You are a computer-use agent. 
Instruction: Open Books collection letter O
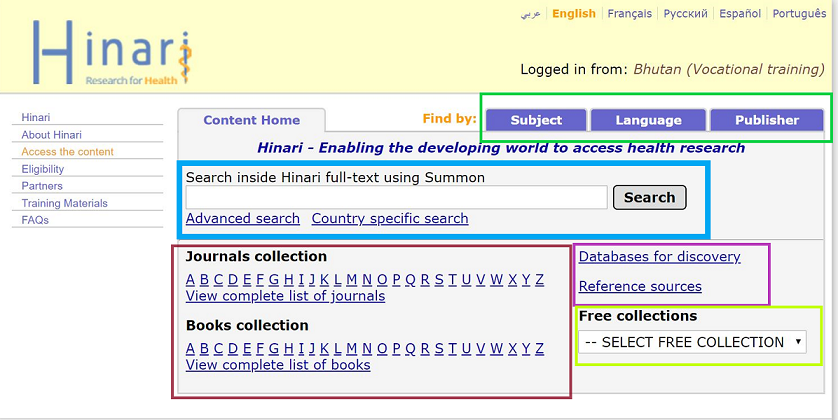pos(382,348)
